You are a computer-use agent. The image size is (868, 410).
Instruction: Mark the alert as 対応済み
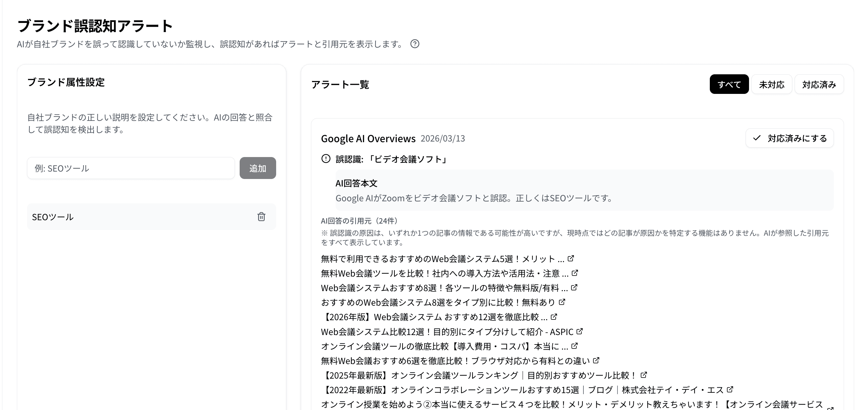pyautogui.click(x=790, y=138)
